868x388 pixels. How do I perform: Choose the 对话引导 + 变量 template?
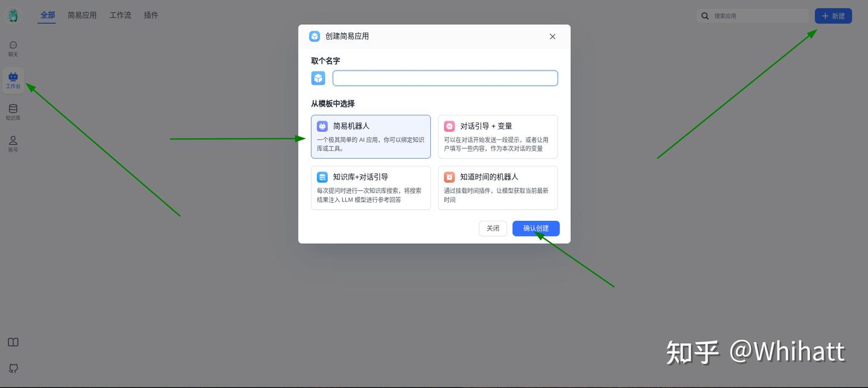click(x=498, y=137)
